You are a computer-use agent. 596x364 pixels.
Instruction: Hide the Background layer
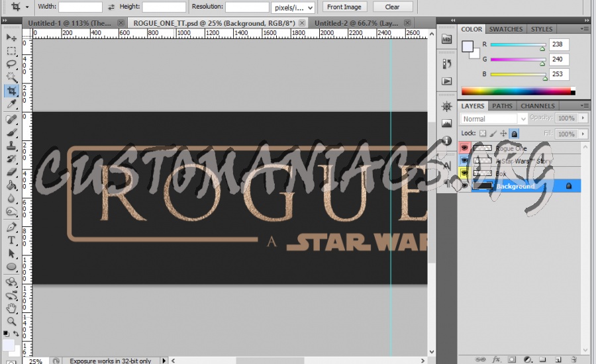[464, 186]
